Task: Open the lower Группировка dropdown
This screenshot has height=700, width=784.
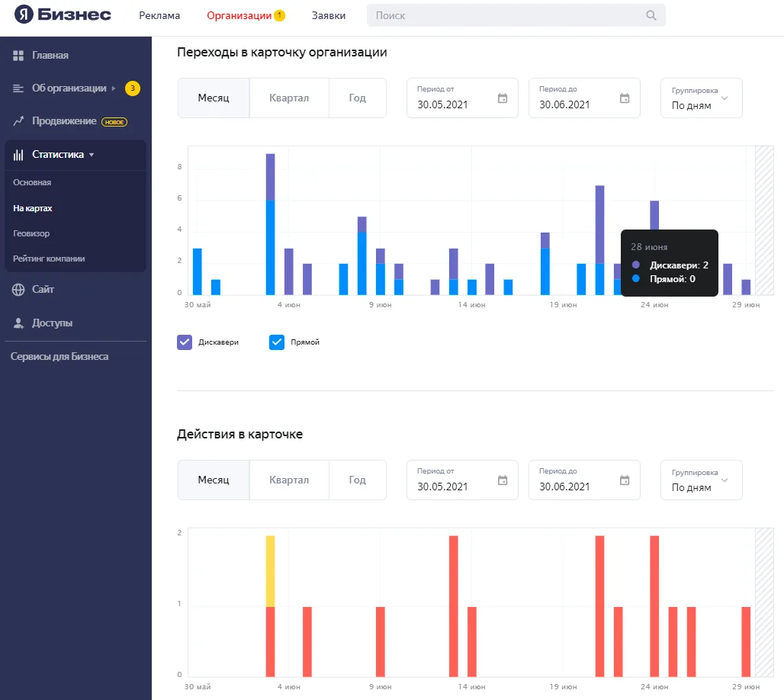Action: 701,480
